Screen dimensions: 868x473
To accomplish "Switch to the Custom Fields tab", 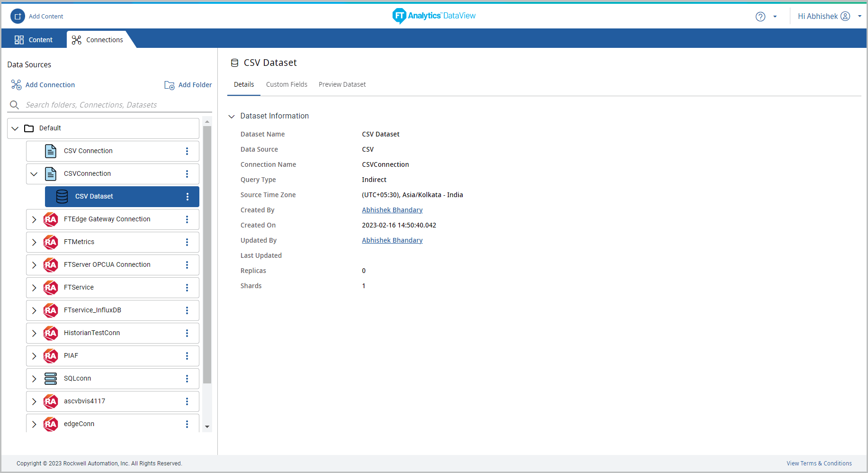I will (x=286, y=84).
